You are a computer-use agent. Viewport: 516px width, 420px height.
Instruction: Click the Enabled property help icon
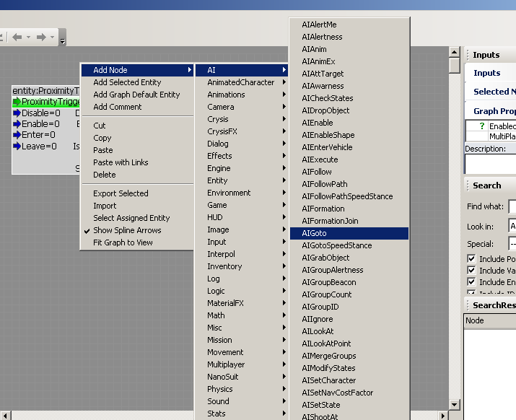pyautogui.click(x=482, y=126)
